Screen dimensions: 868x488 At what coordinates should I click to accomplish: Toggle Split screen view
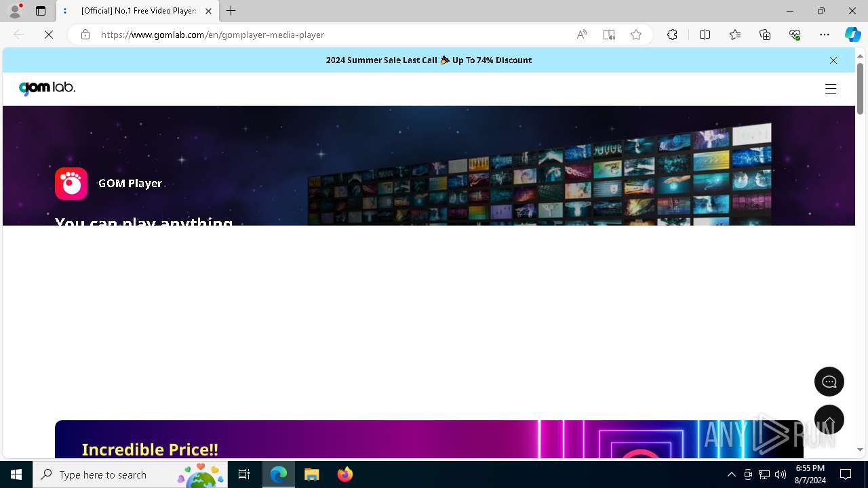[x=705, y=35]
